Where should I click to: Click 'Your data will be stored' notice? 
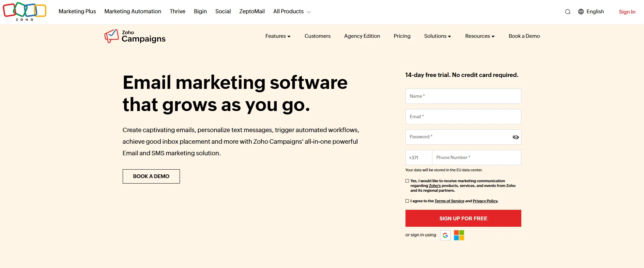coord(444,170)
